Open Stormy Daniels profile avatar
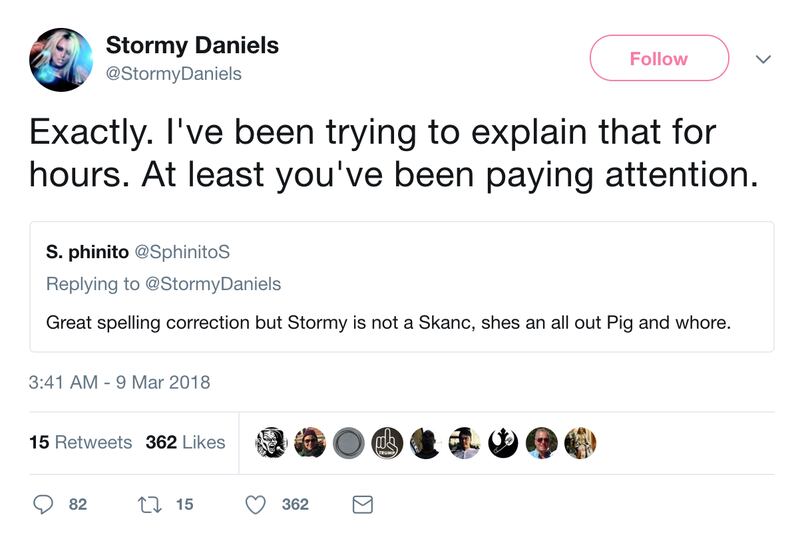The width and height of the screenshot is (800, 539). pyautogui.click(x=61, y=60)
